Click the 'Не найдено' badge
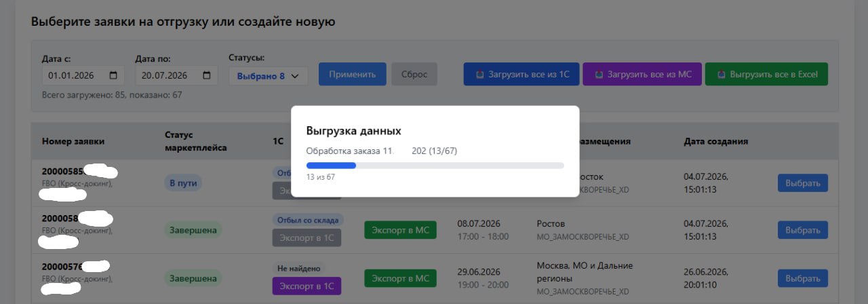The image size is (868, 304). pyautogui.click(x=299, y=268)
